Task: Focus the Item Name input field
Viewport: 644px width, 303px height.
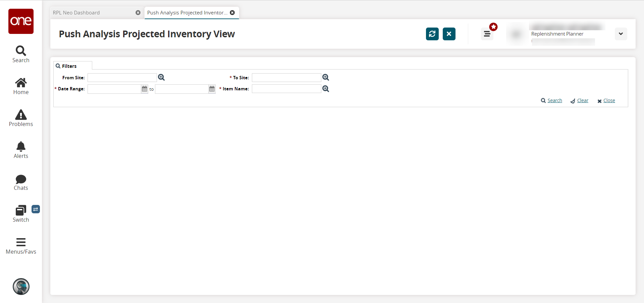Action: point(286,89)
